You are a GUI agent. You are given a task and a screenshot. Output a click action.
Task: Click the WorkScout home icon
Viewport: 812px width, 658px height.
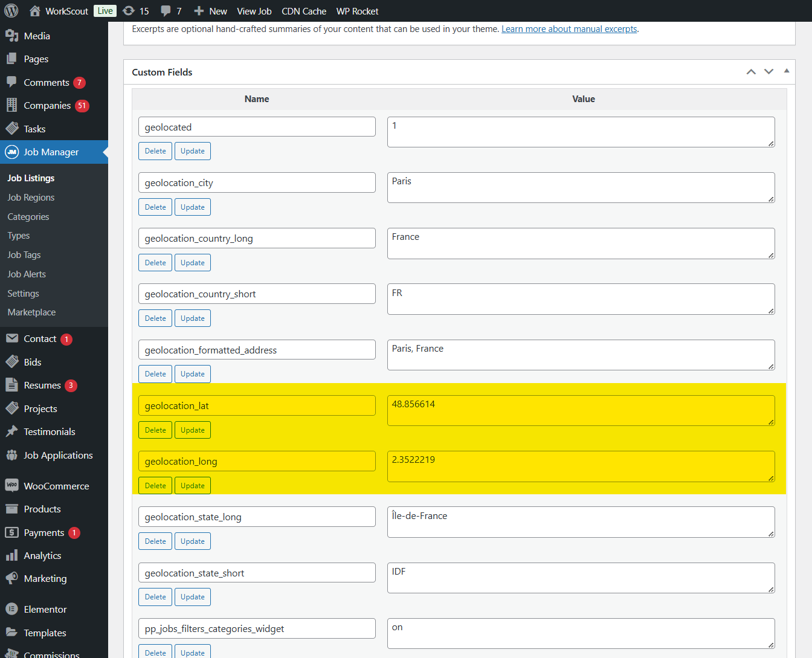pyautogui.click(x=35, y=11)
